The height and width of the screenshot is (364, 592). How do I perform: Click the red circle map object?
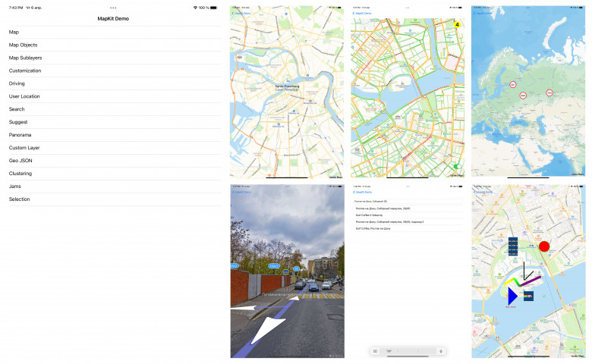[x=544, y=246]
